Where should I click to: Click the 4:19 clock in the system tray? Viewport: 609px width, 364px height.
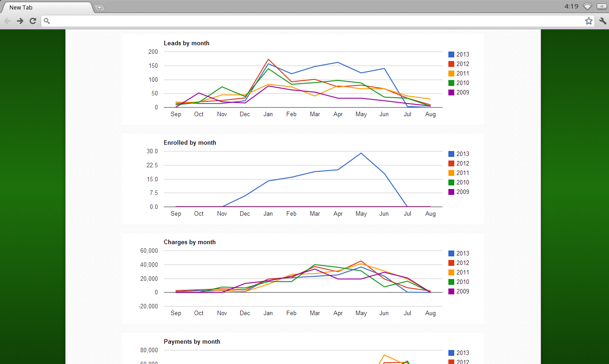[571, 6]
